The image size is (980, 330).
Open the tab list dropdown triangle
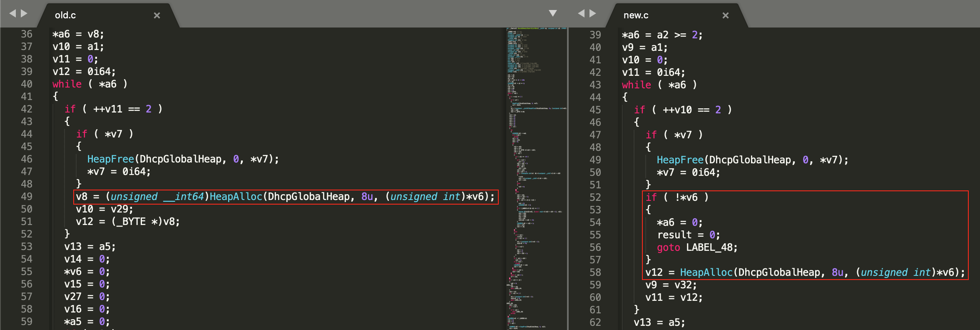[x=553, y=13]
